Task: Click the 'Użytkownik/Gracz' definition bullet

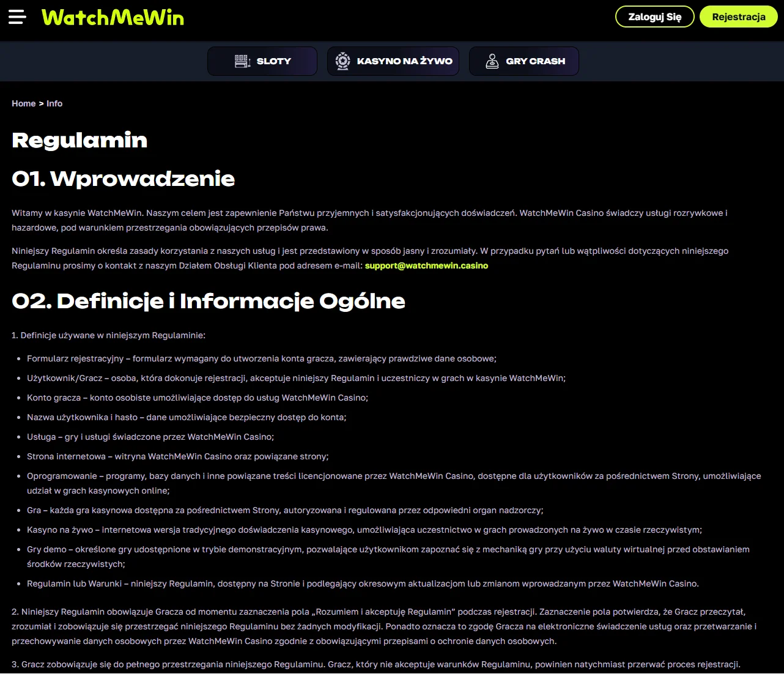Action: (x=296, y=378)
